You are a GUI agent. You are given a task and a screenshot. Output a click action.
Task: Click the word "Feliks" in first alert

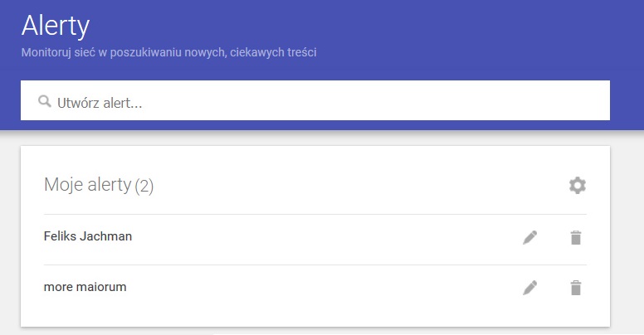tap(60, 236)
